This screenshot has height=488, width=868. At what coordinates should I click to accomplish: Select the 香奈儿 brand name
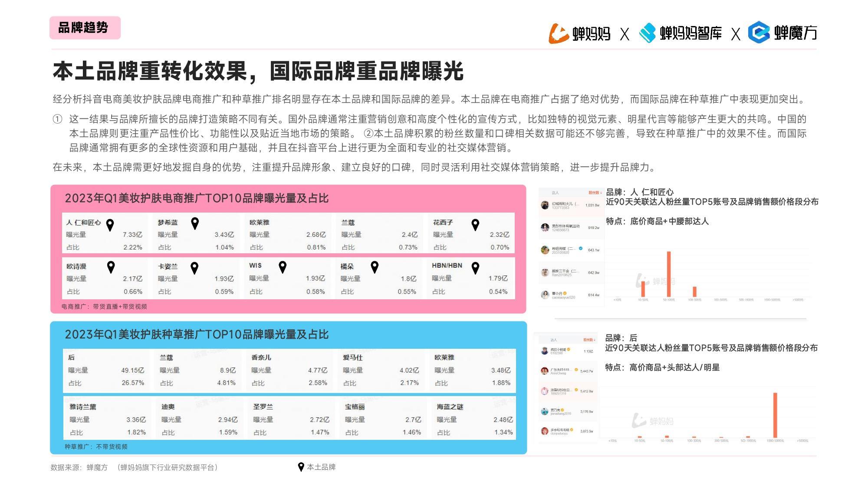[x=261, y=357]
